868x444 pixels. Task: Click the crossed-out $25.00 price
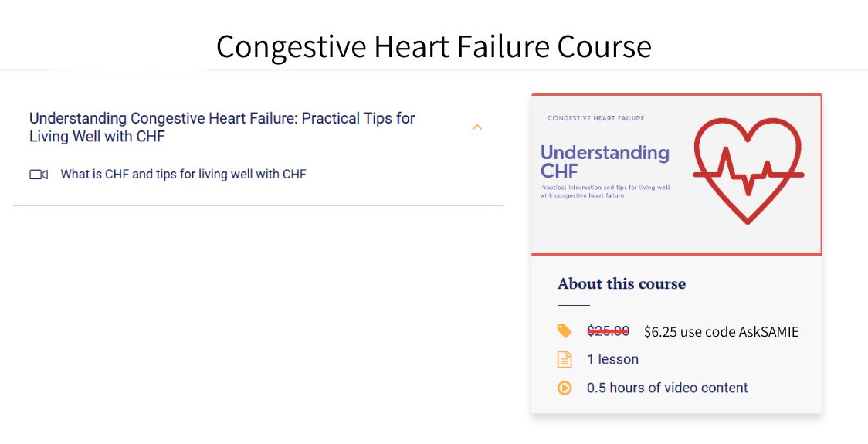pyautogui.click(x=608, y=331)
